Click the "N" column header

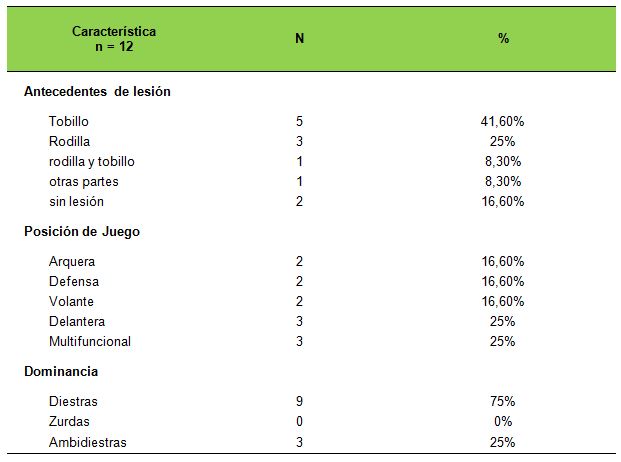coord(299,39)
